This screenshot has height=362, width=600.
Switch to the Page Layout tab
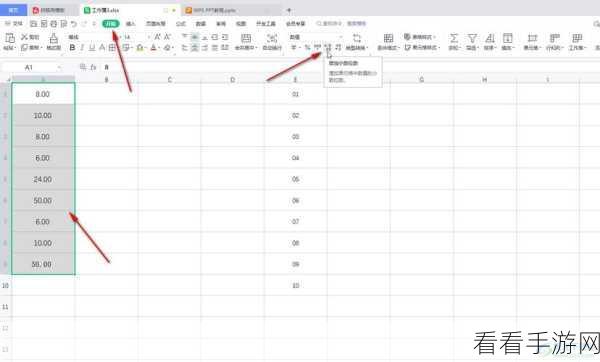coord(155,24)
